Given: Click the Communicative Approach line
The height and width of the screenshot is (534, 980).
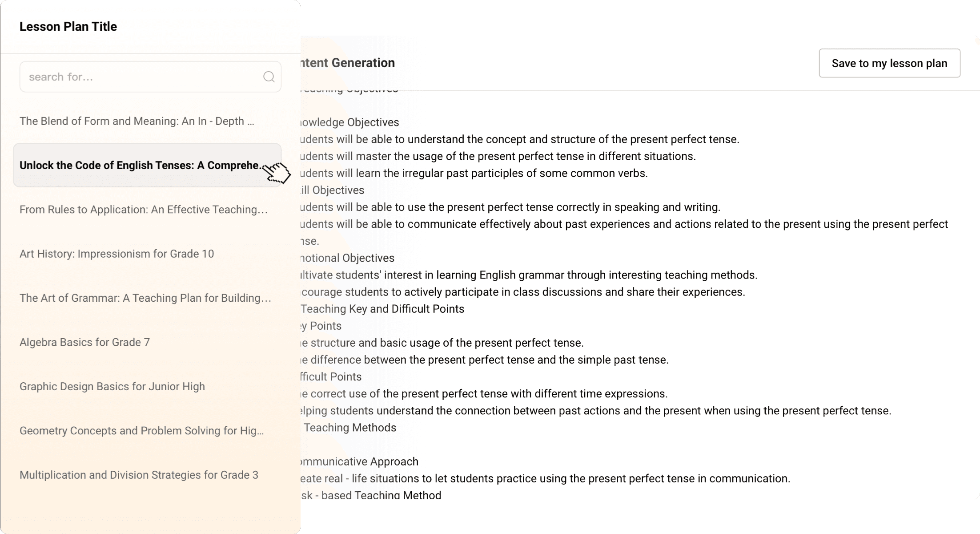Looking at the screenshot, I should pyautogui.click(x=359, y=461).
